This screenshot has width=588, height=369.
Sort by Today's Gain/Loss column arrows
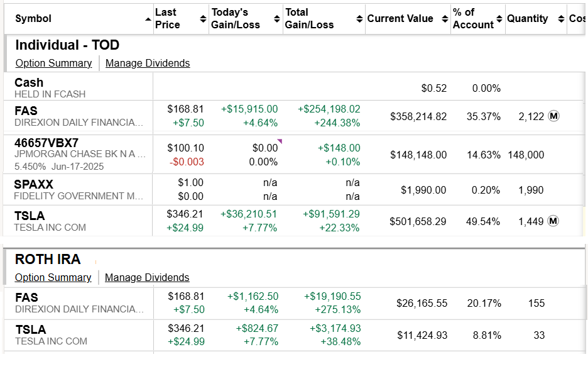pos(277,19)
